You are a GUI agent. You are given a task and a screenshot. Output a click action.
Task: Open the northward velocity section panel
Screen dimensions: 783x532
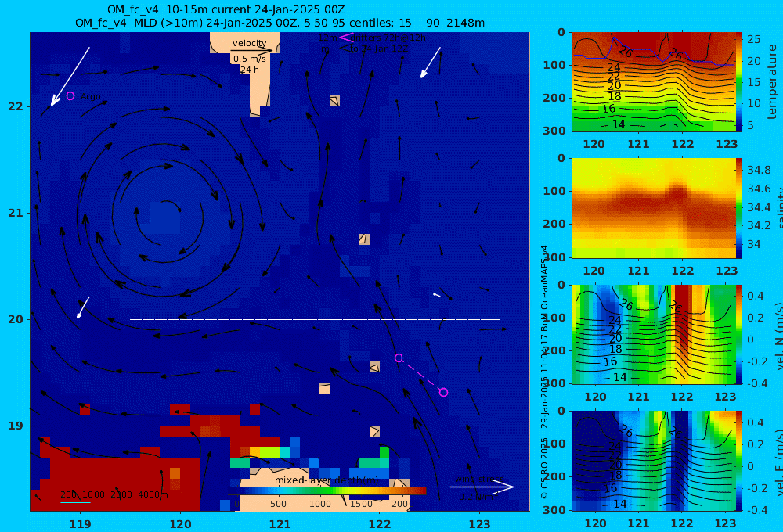click(654, 334)
